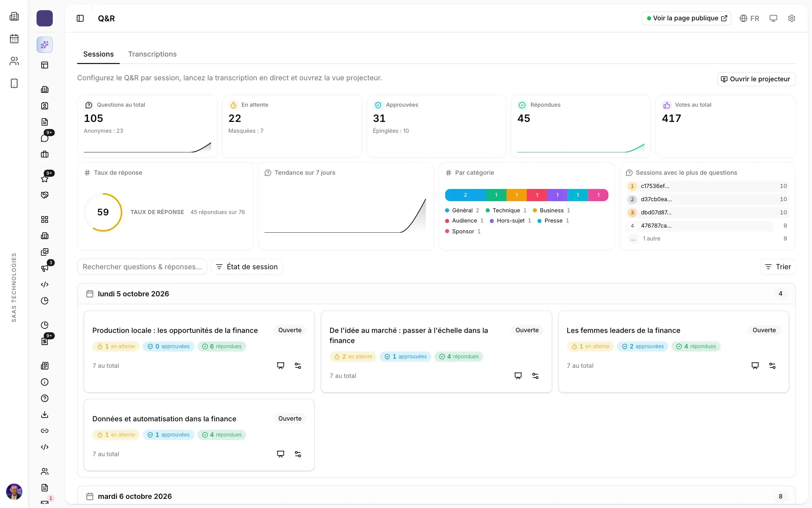Click the purple workspace logo square
The height and width of the screenshot is (508, 812).
[45, 18]
